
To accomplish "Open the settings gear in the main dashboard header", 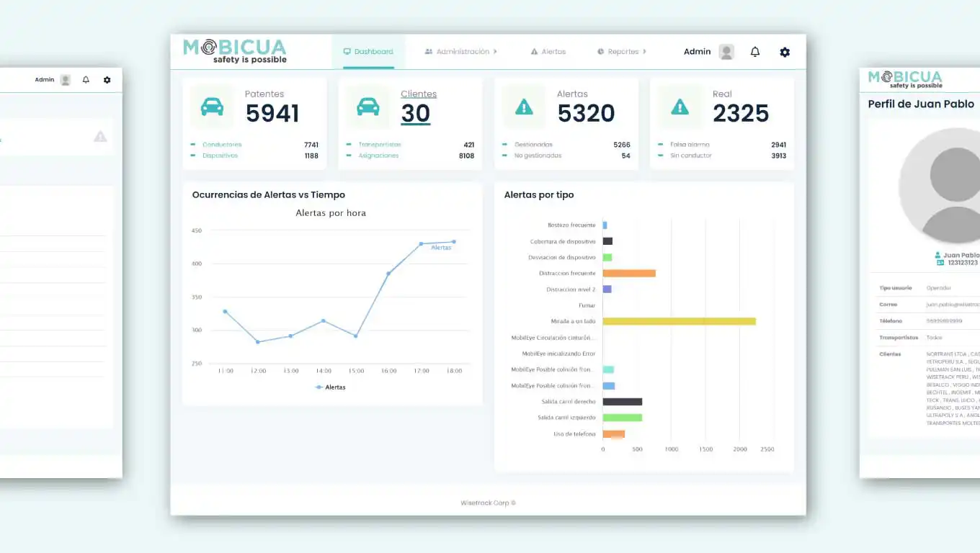I will click(785, 52).
